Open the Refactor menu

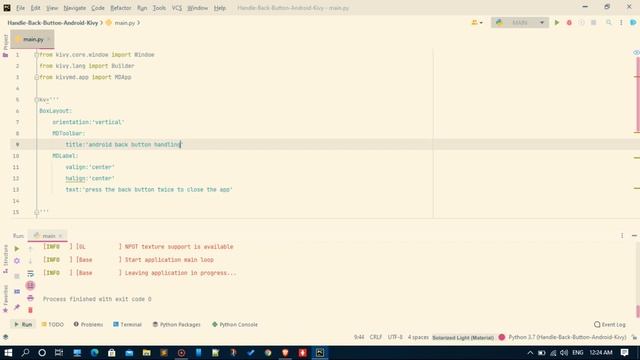(x=121, y=8)
